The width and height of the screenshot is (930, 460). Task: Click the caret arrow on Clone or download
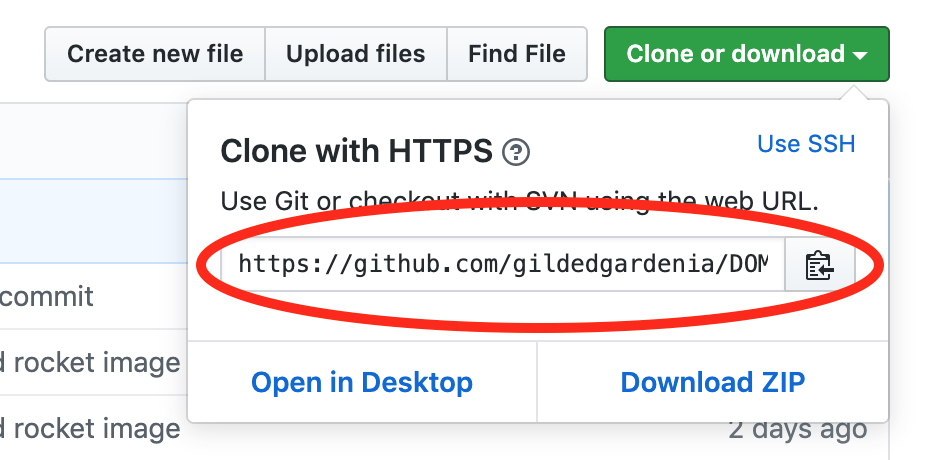pos(860,55)
